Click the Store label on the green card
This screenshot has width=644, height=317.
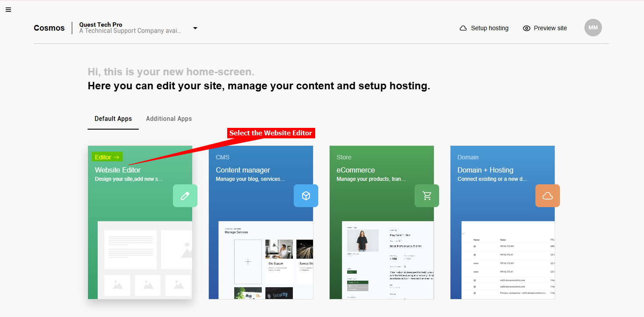pos(344,157)
